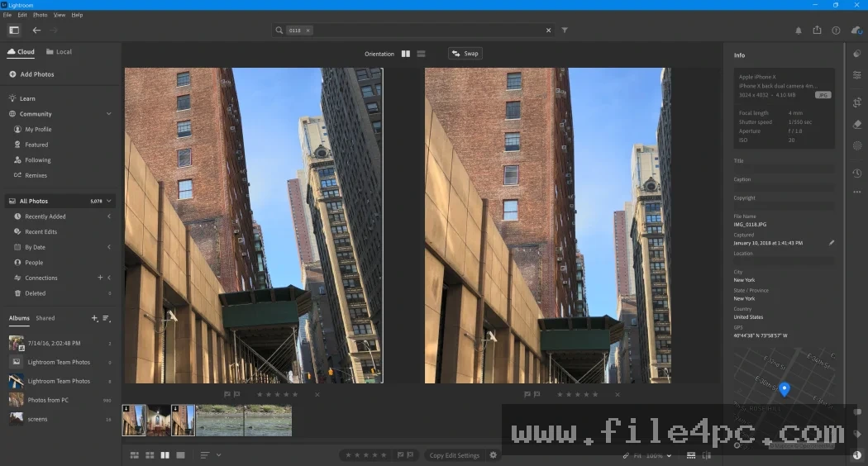Screen dimensions: 868x466
Task: Open the Presets panel icon
Action: pyautogui.click(x=857, y=54)
